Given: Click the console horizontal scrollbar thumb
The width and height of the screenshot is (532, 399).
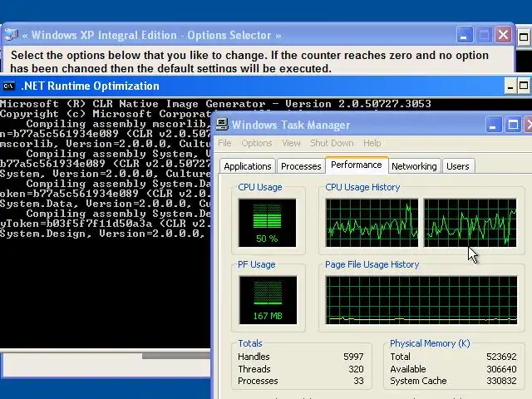Looking at the screenshot, I should [176, 356].
